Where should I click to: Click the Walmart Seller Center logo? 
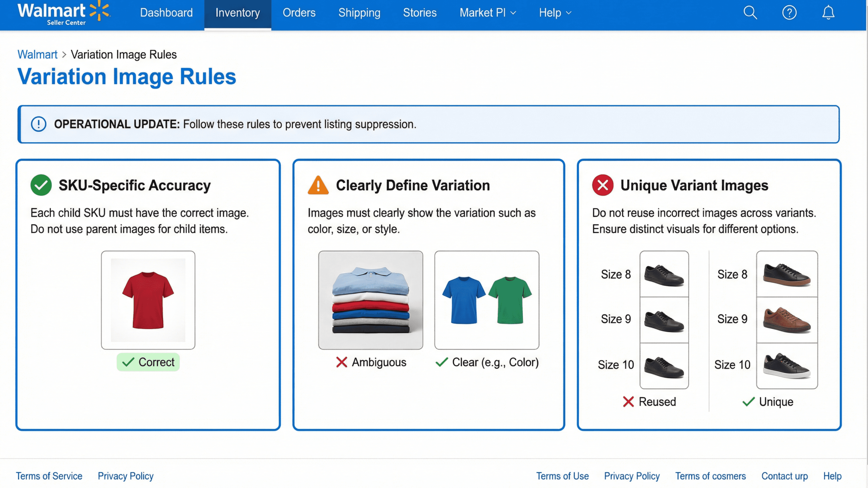(64, 14)
